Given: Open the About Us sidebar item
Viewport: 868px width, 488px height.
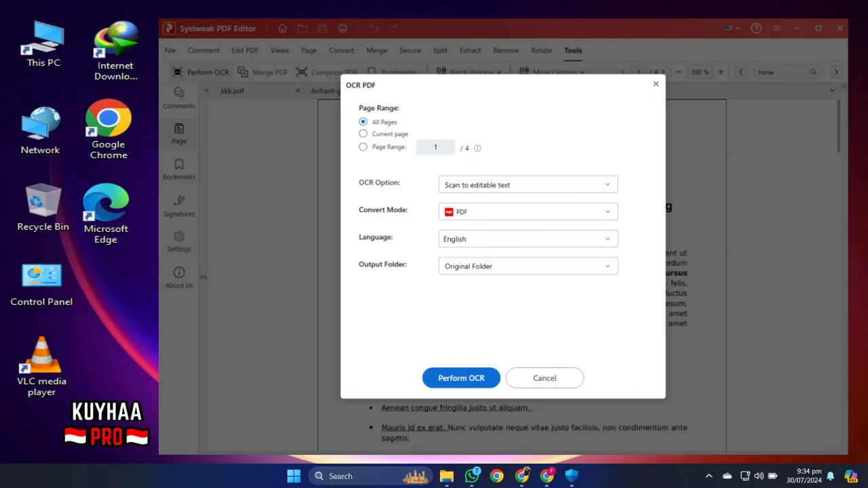Looking at the screenshot, I should point(179,278).
